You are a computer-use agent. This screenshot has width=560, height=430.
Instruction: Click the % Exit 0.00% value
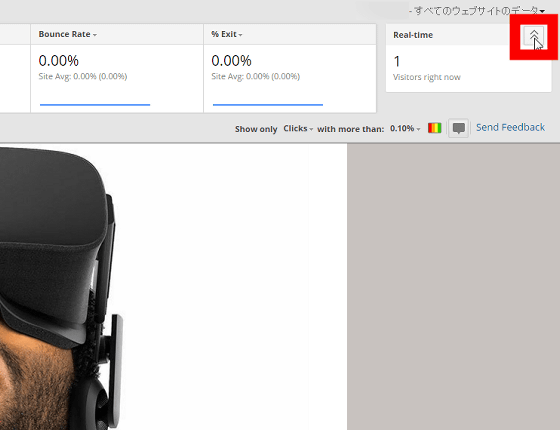231,61
